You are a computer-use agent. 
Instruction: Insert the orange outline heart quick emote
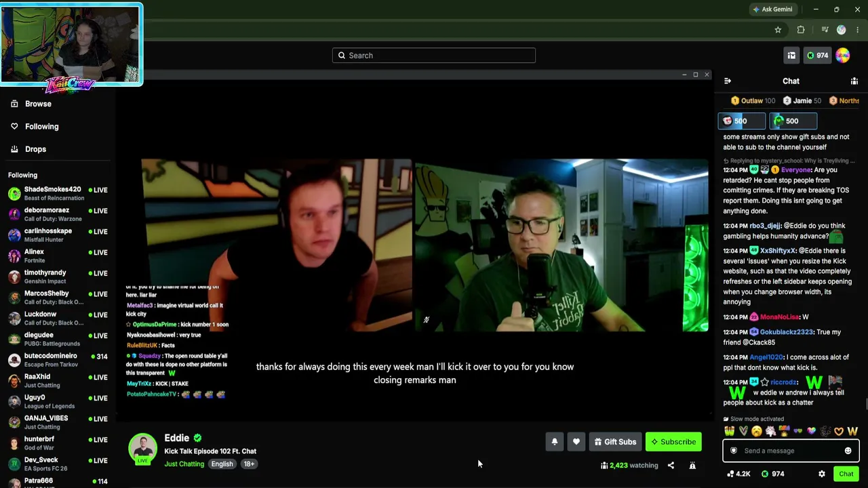click(839, 431)
